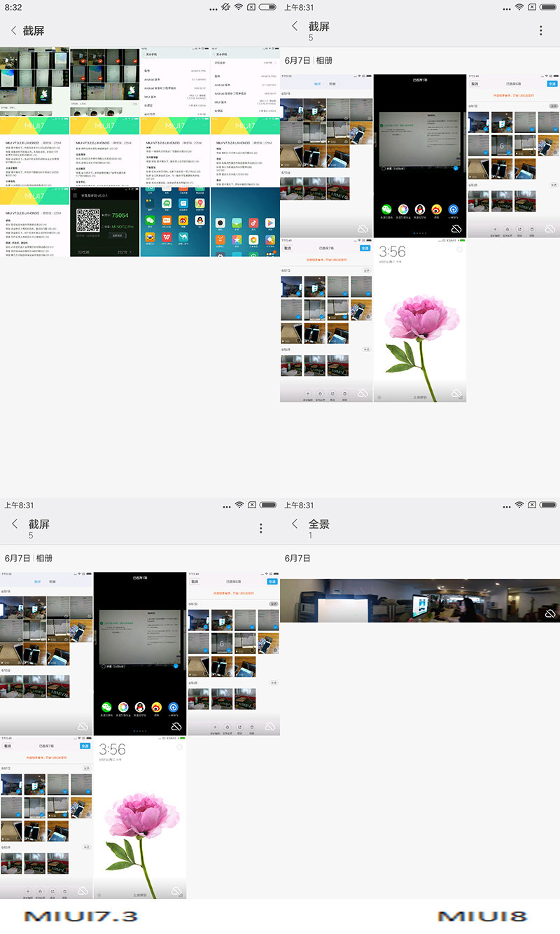Tap cloud icon on lower-left 已选择6项 thumbnail
This screenshot has height=934, width=560.
tap(269, 727)
